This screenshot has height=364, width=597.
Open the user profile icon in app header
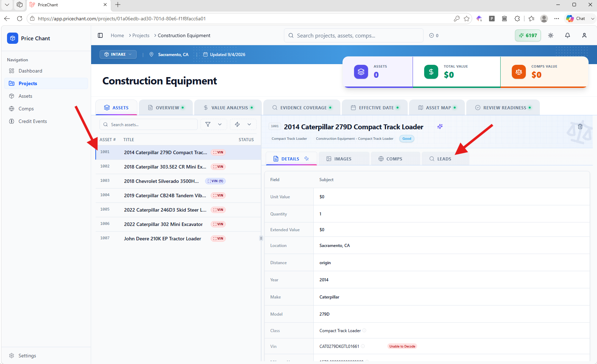point(584,35)
